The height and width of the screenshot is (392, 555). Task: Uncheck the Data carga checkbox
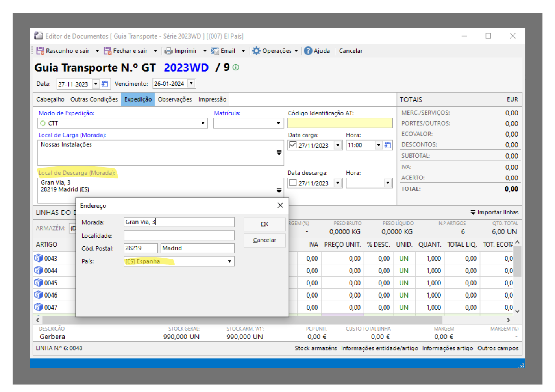(293, 145)
